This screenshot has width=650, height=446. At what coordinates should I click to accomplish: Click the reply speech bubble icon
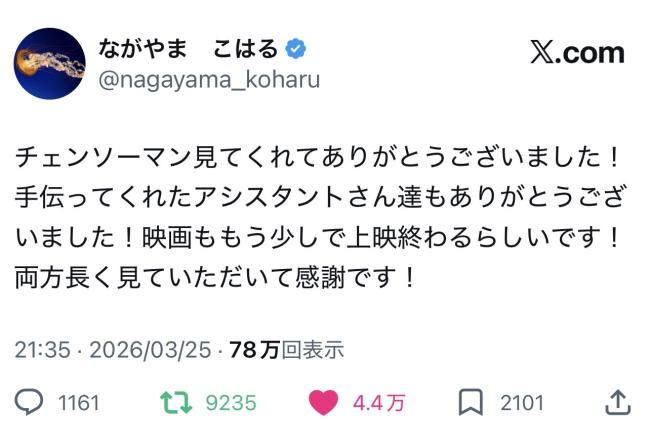[30, 402]
